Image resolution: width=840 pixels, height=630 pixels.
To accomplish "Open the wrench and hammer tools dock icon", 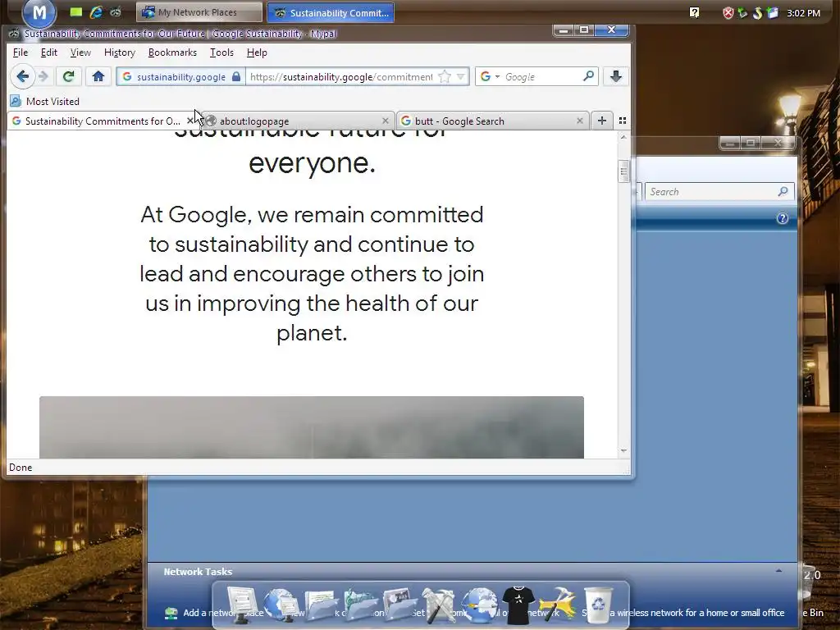I will 439,605.
